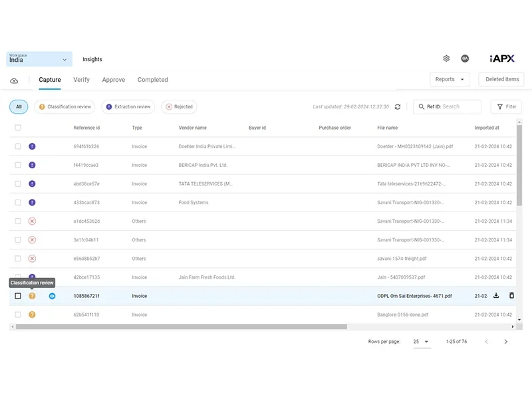
Task: Change rows per page from 25
Action: click(x=421, y=341)
